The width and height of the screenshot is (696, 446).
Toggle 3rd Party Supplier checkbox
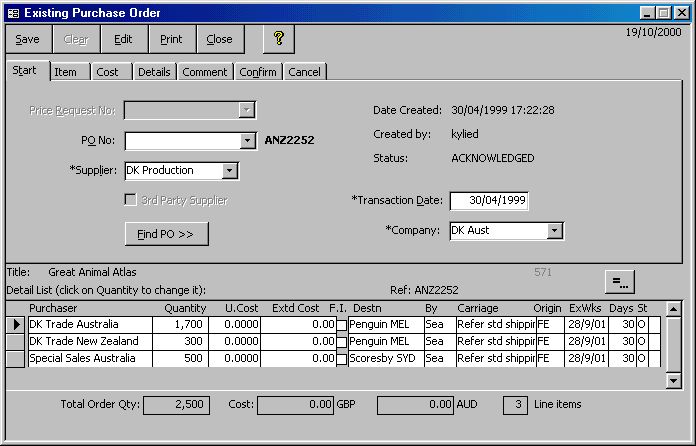tap(130, 200)
